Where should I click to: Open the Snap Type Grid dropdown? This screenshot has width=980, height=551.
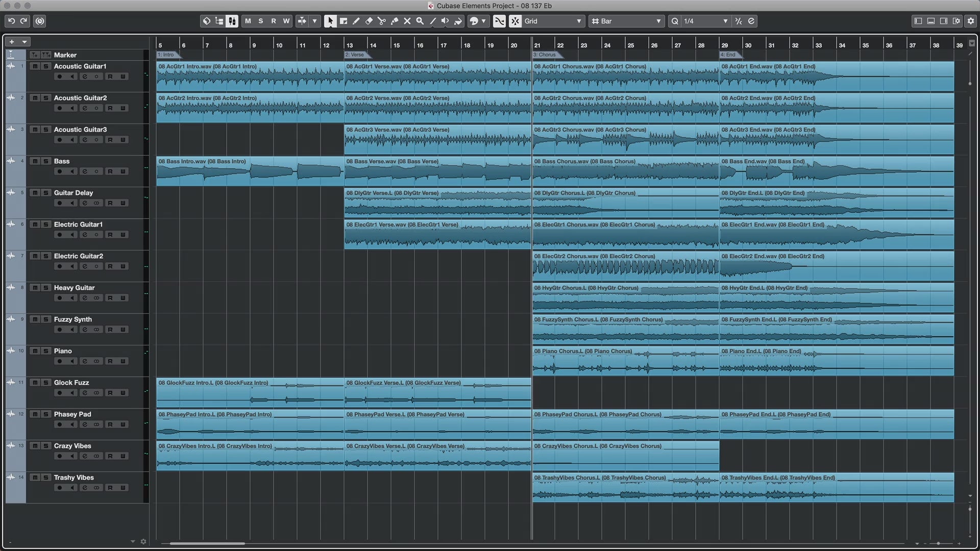[553, 21]
